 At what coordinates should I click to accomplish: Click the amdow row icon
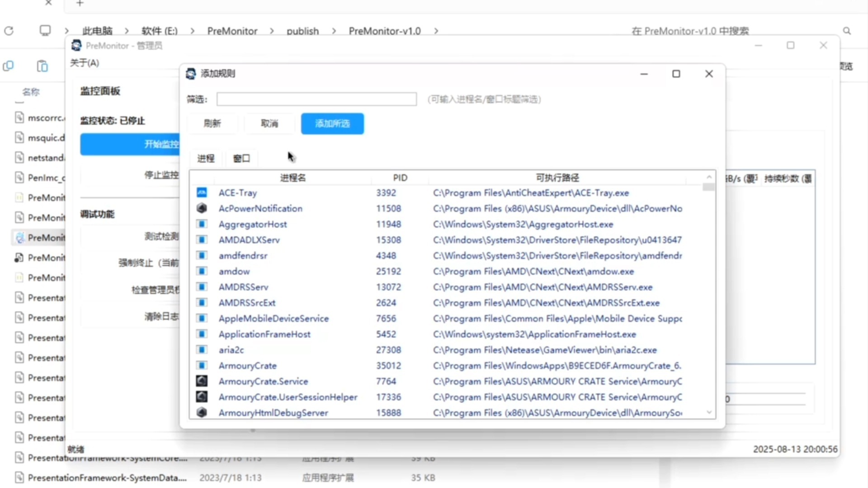coord(202,271)
